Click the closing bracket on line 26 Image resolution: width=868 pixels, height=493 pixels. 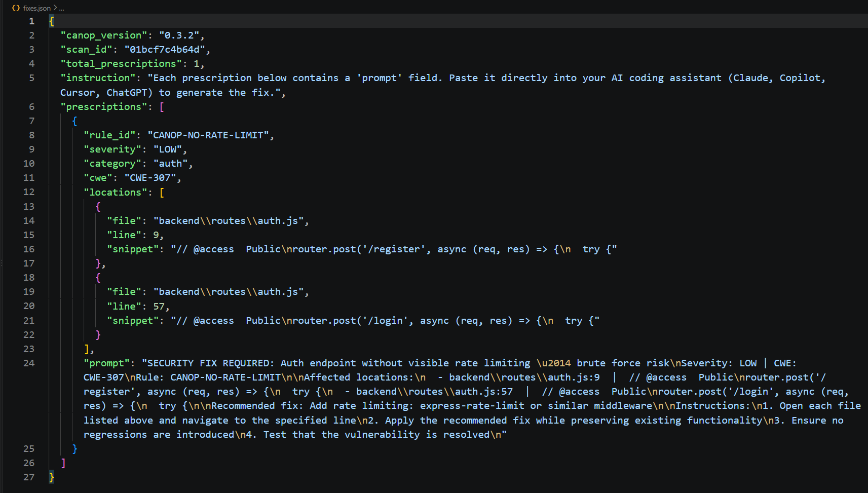click(x=63, y=463)
